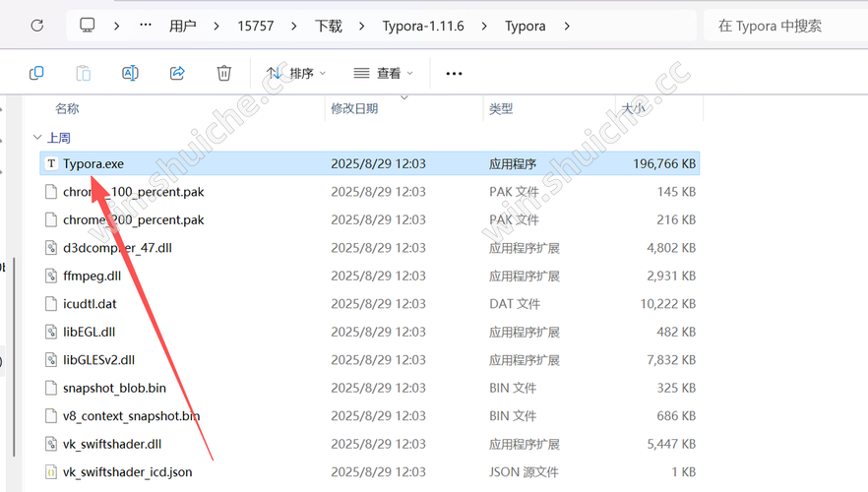Select the vk_swiftshader_icd.json file name

[127, 472]
